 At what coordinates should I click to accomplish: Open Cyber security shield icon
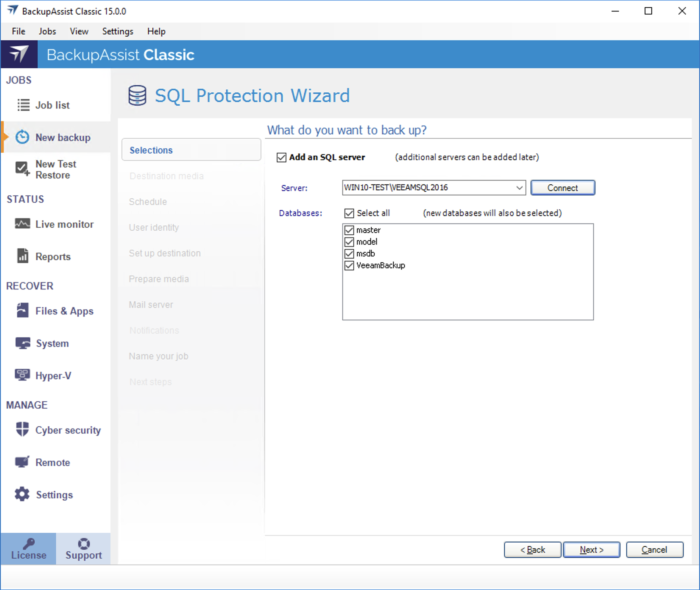(22, 430)
